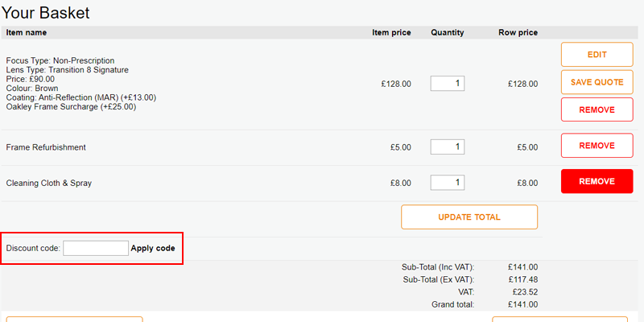
Task: Remove the Transition 8 Signature lens item
Action: (597, 109)
